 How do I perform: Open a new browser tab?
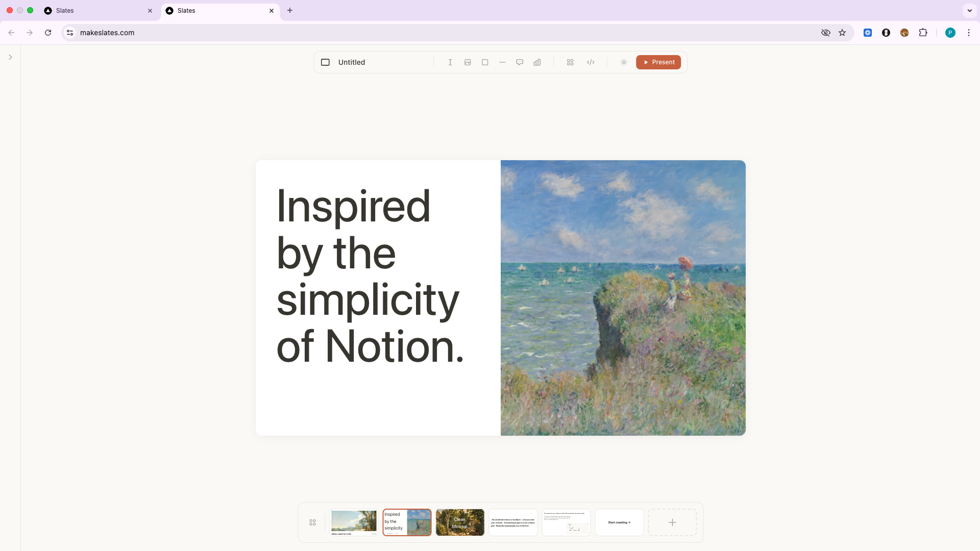(290, 10)
